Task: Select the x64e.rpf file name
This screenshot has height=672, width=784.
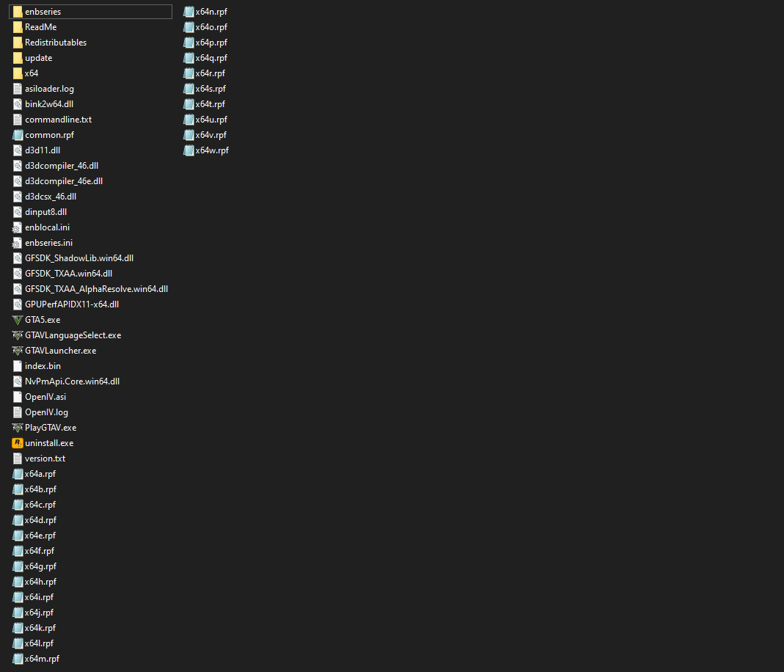Action: pyautogui.click(x=40, y=536)
